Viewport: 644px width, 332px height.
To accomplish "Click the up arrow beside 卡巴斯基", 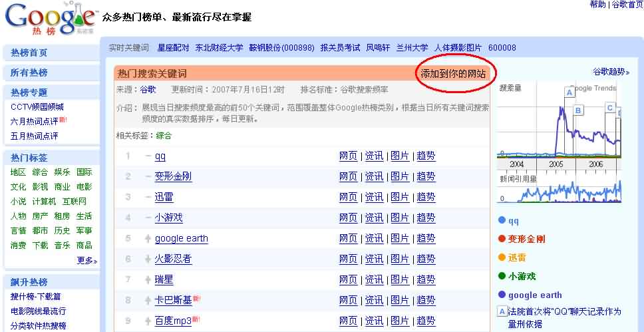I will click(148, 300).
